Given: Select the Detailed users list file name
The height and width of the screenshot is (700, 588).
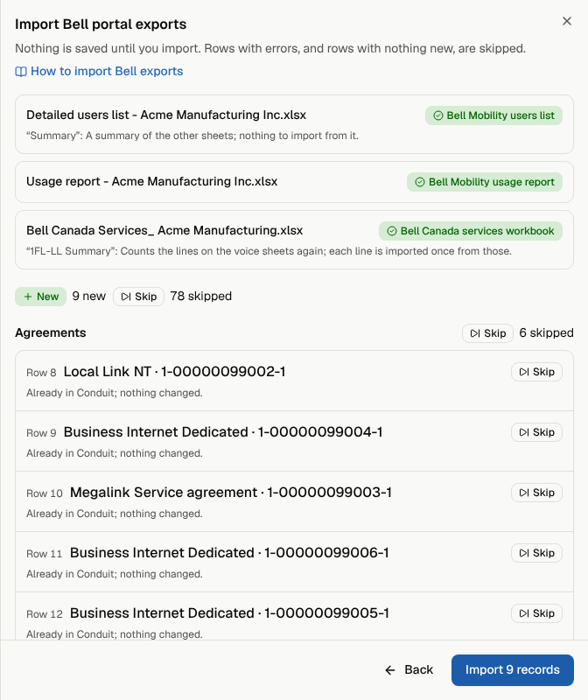Looking at the screenshot, I should point(166,115).
